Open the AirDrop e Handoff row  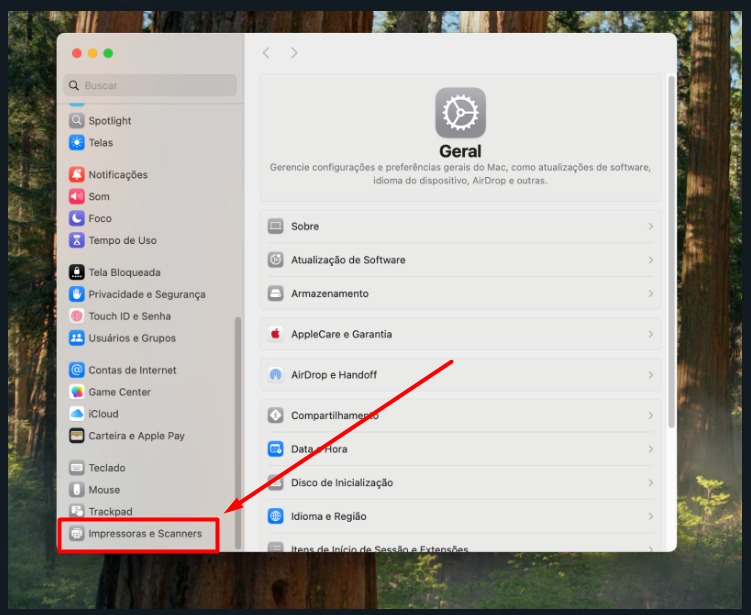point(460,375)
